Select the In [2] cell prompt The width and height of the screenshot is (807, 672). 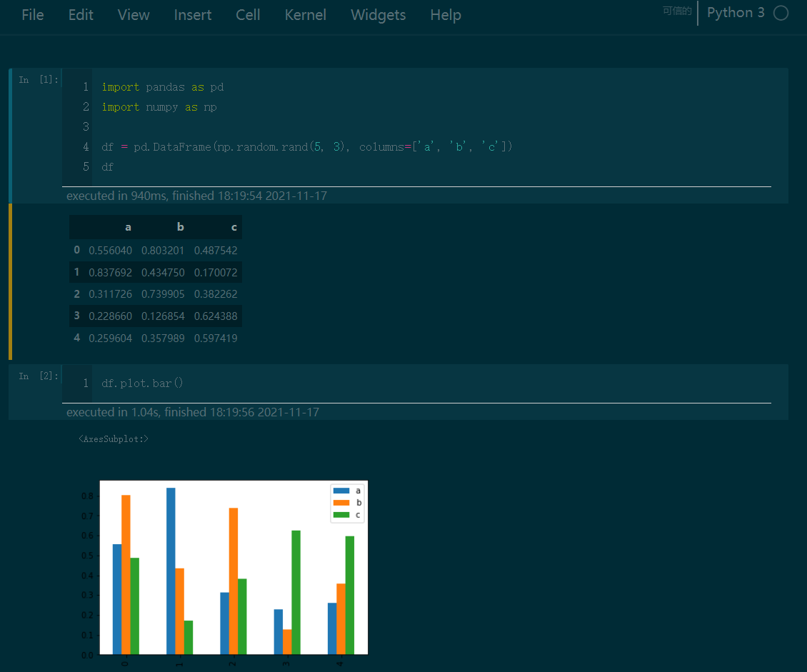39,376
